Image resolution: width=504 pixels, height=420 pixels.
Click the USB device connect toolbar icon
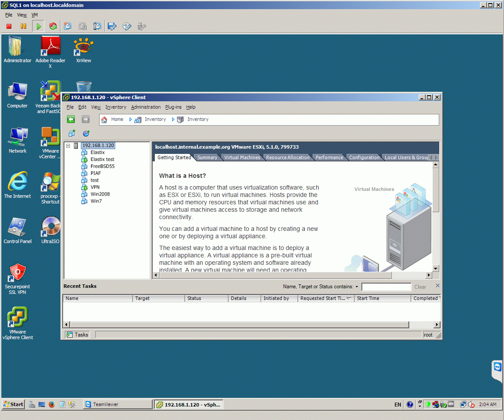click(142, 27)
